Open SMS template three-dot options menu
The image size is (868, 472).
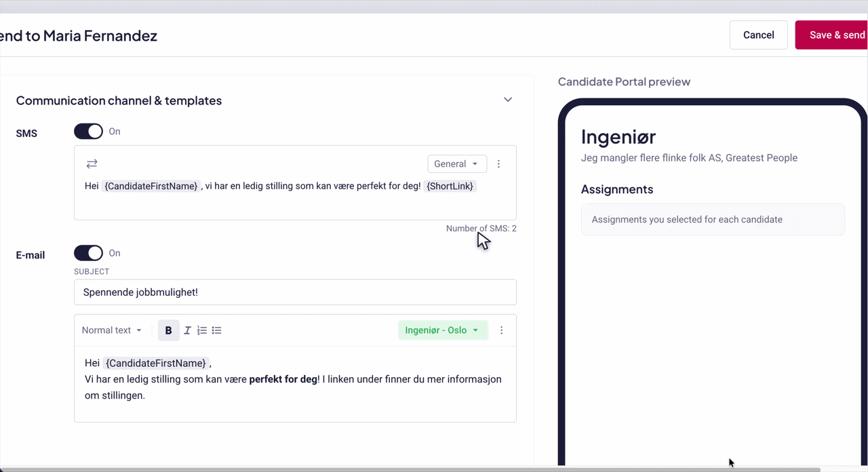coord(499,163)
